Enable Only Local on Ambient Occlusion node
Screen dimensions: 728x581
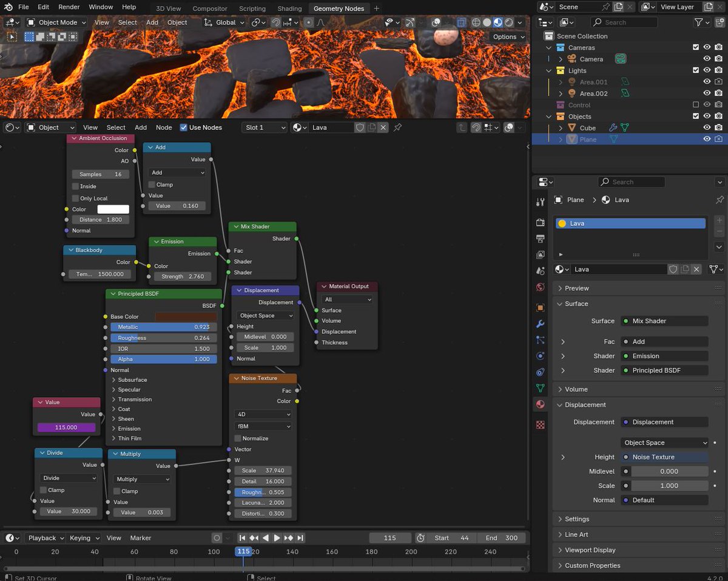coord(75,199)
